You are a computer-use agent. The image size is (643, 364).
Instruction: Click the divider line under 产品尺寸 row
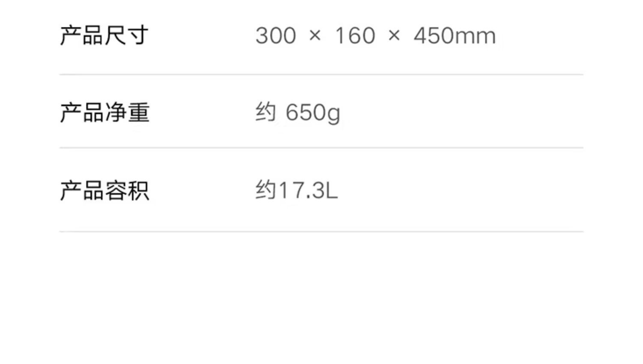[x=321, y=75]
